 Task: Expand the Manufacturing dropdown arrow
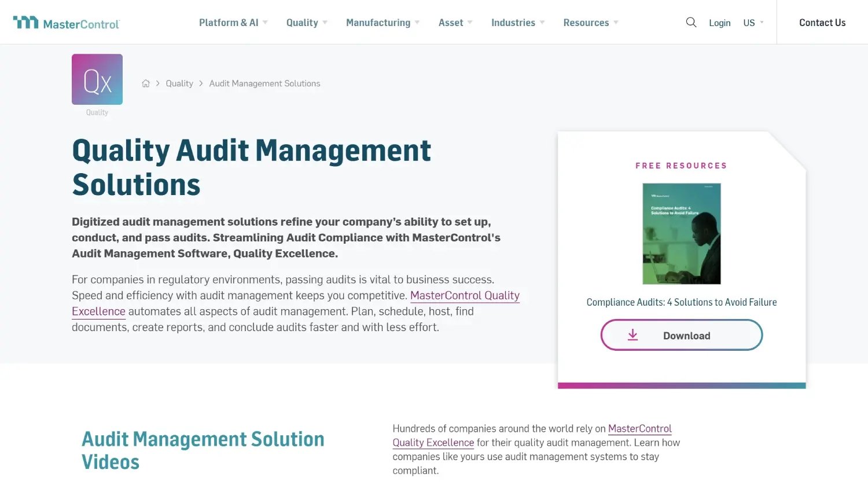tap(417, 23)
